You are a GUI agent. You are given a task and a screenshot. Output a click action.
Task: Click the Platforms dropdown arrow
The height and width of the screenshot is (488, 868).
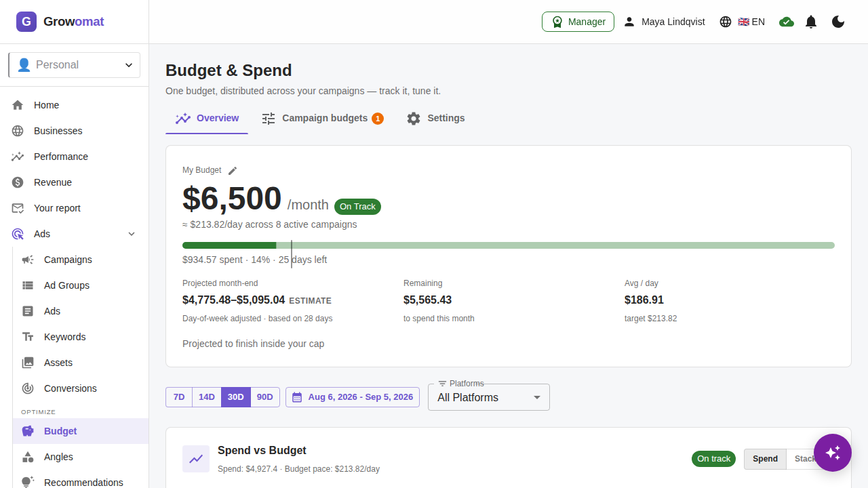click(x=537, y=398)
